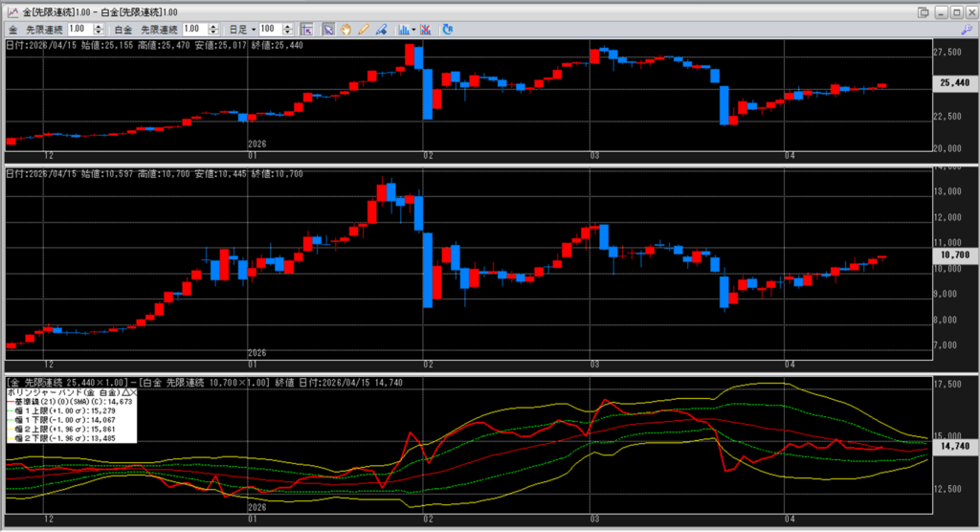Screen dimensions: 980x532
Task: Close the Bollinger band legend with X
Action: [x=133, y=392]
